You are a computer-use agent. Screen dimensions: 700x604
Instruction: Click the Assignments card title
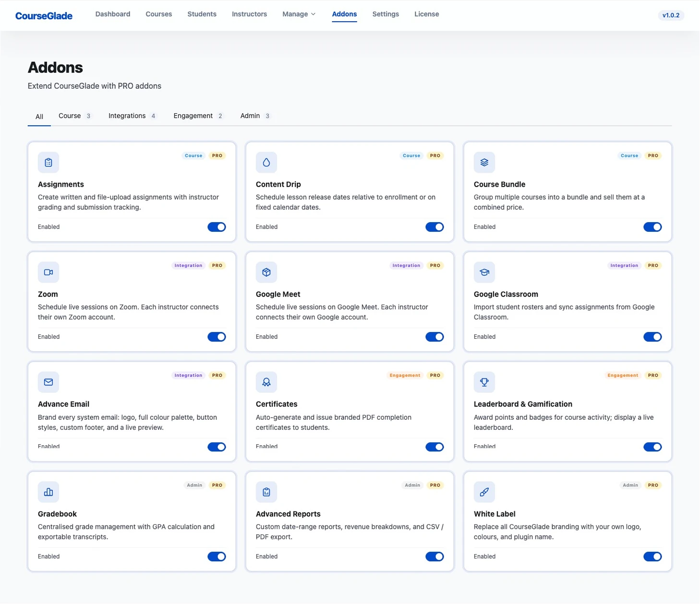point(61,184)
